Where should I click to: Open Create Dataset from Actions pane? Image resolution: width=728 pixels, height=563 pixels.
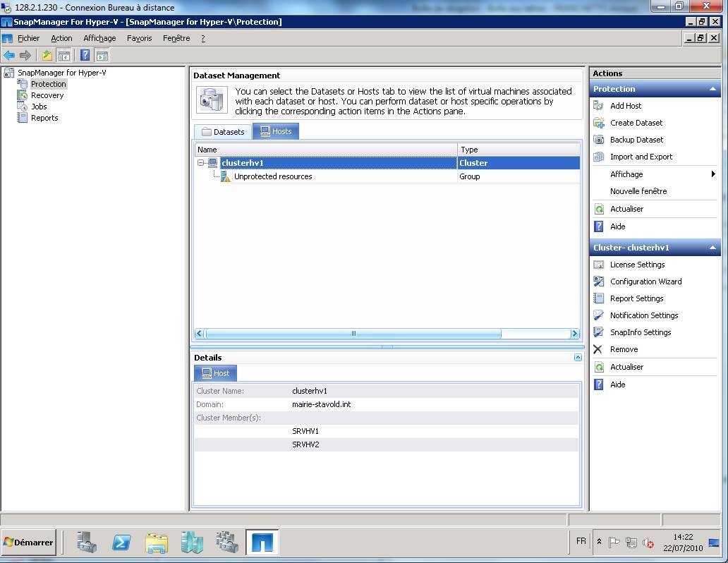[636, 123]
